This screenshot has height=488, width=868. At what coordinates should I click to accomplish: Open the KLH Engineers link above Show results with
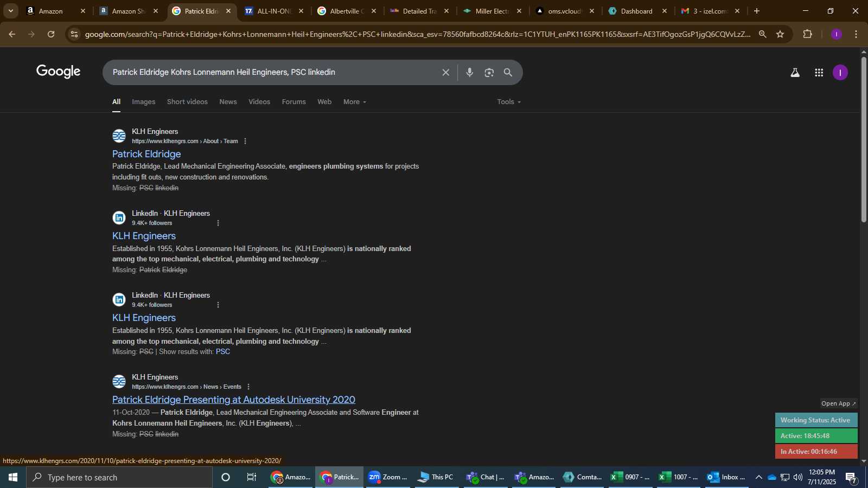click(144, 318)
